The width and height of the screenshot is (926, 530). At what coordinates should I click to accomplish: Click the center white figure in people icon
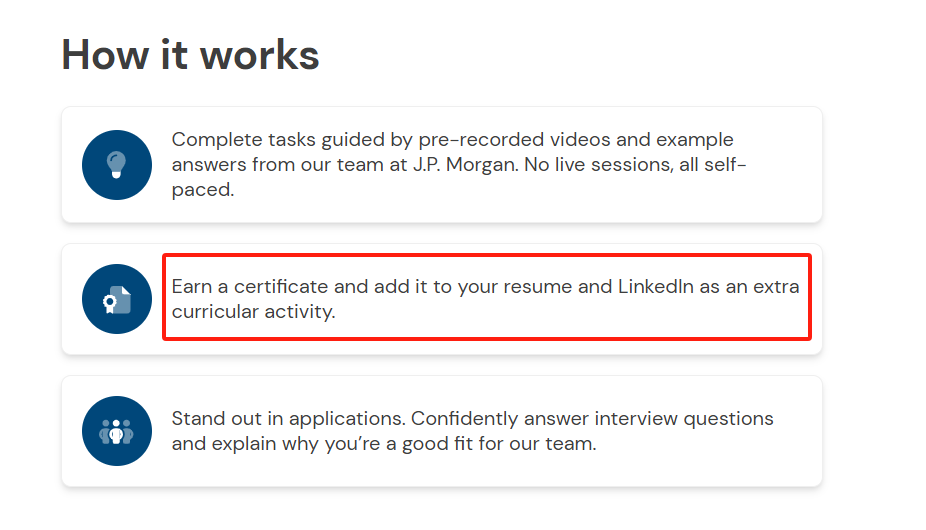(x=116, y=432)
